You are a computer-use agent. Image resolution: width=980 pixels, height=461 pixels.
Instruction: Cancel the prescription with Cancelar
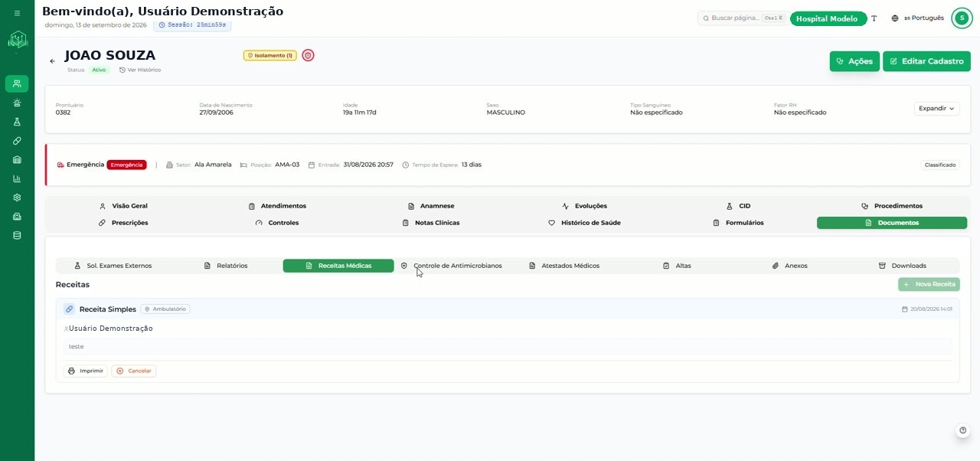click(x=134, y=371)
